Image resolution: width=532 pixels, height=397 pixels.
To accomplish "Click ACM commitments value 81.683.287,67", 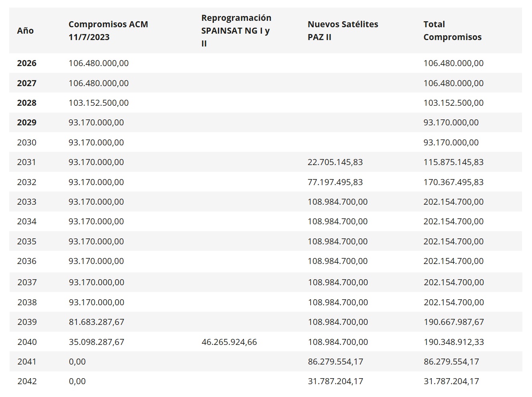I will (97, 322).
